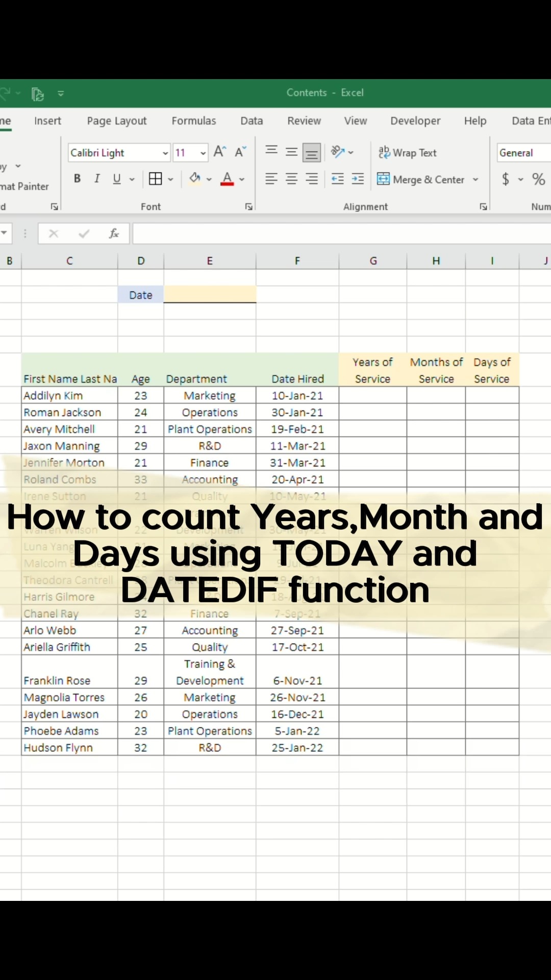Viewport: 551px width, 980px height.
Task: Apply the red Font Color
Action: pos(227,179)
